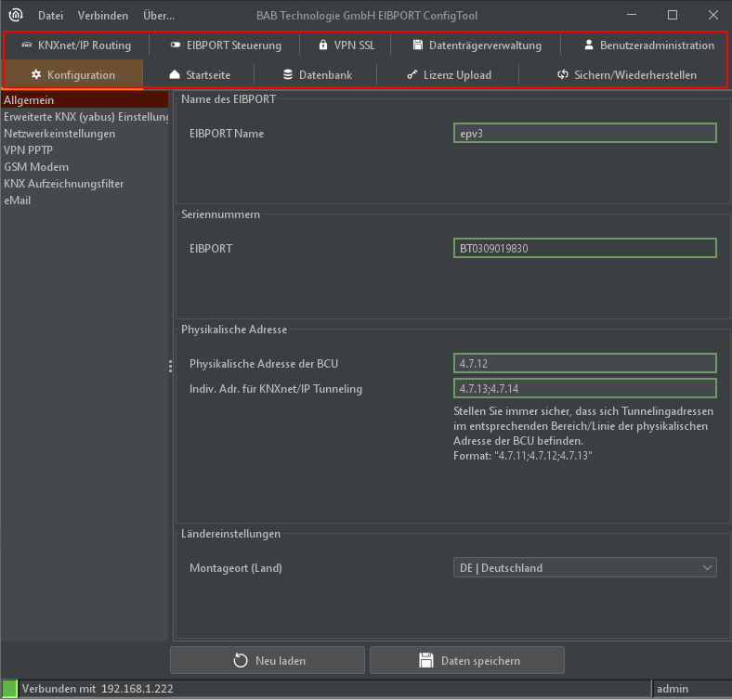
Task: Open the Verbinden menu
Action: (x=103, y=16)
